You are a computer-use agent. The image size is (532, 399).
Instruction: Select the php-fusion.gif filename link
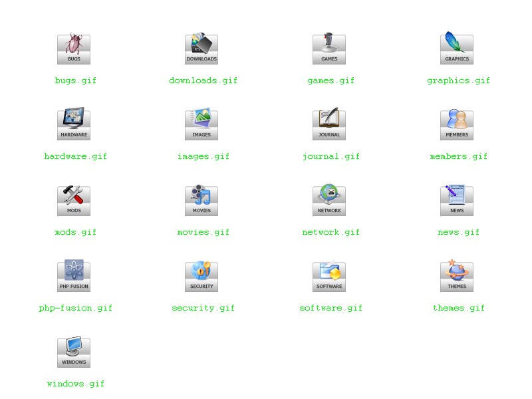(75, 308)
